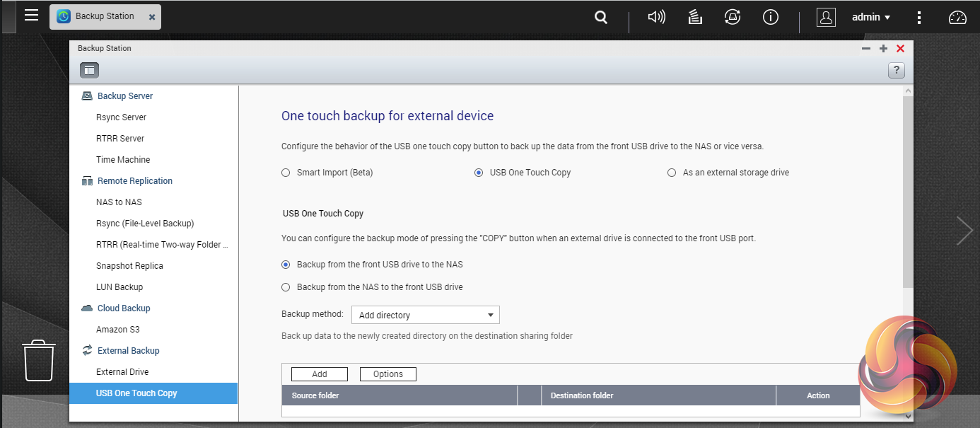Select As an external storage drive
Viewport: 980px width, 428px height.
672,173
